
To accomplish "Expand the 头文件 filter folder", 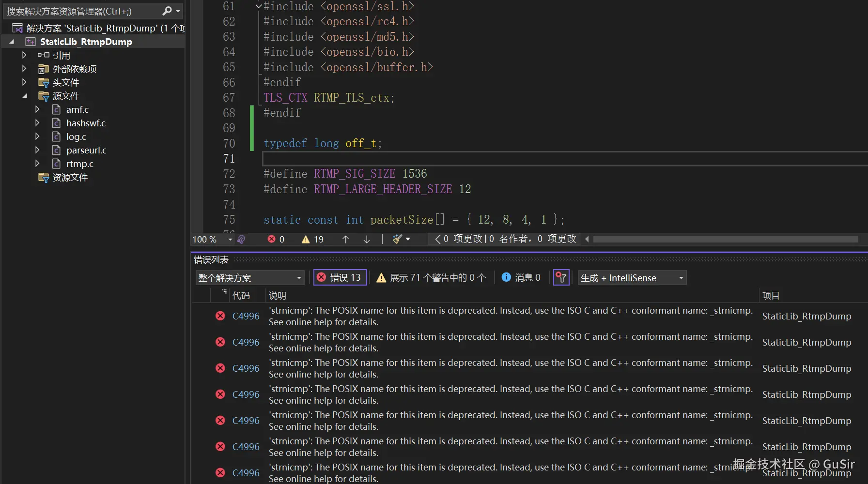I will click(24, 82).
